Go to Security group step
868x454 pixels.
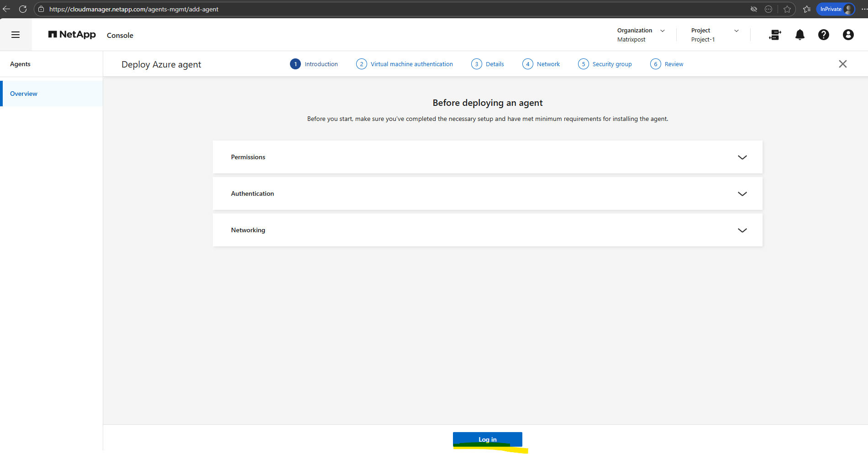[x=605, y=64]
